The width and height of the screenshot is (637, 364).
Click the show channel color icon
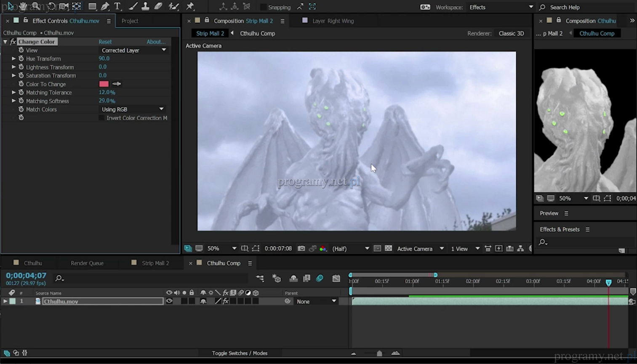323,249
